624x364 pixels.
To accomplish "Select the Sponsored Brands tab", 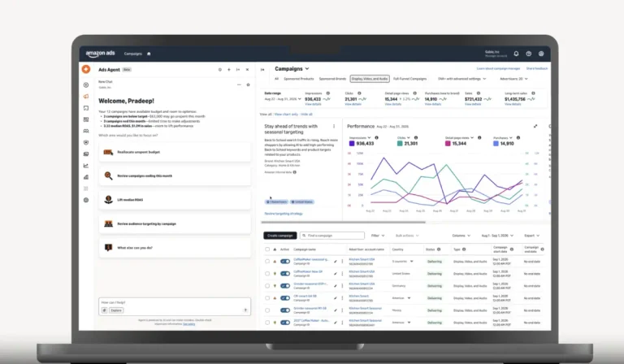I will pos(332,79).
